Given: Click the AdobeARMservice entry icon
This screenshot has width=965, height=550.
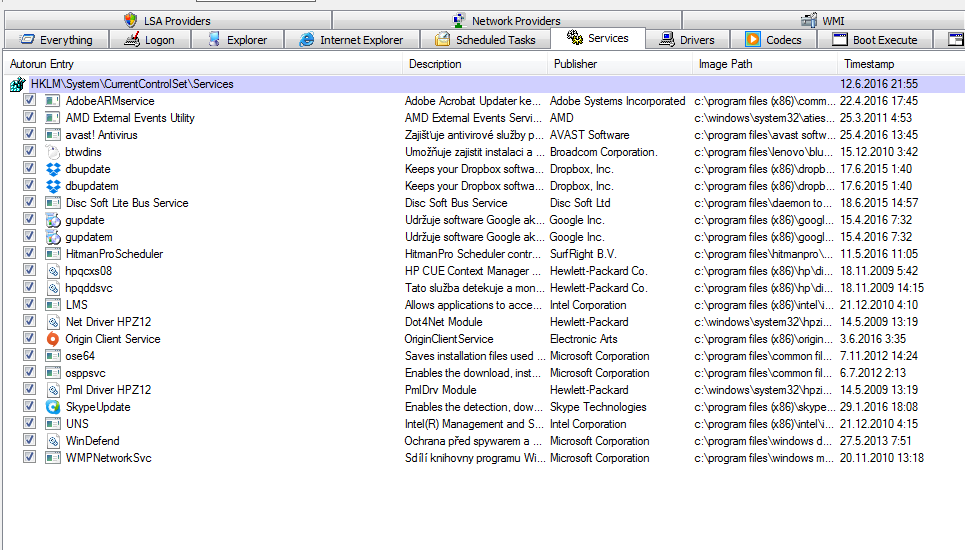Looking at the screenshot, I should [x=53, y=101].
